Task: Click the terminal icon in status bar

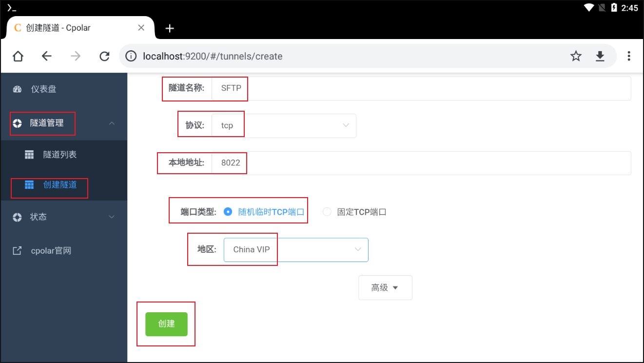Action: [x=12, y=7]
